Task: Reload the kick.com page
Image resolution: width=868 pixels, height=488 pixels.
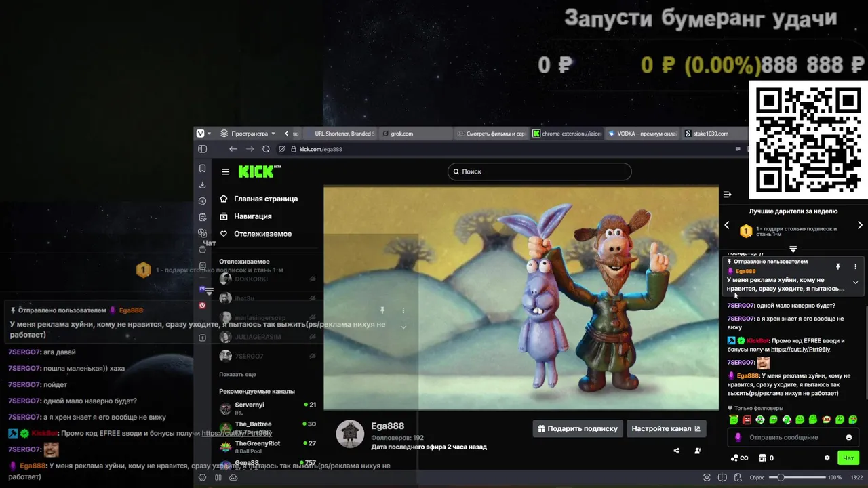Action: pos(266,149)
